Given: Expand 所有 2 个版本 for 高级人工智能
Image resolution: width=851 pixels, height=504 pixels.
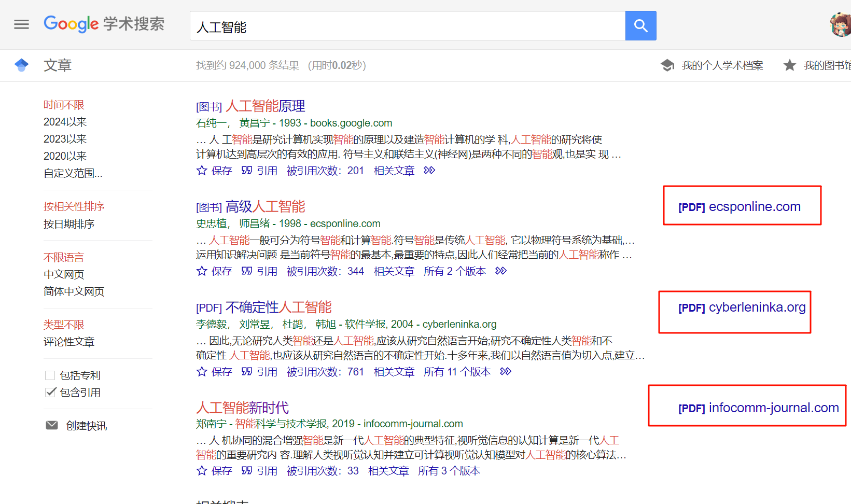Looking at the screenshot, I should [x=455, y=271].
